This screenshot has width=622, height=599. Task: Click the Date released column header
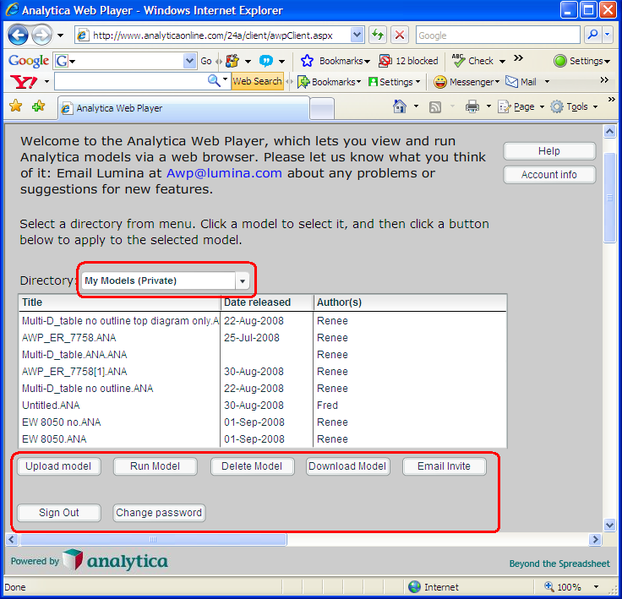pos(267,302)
